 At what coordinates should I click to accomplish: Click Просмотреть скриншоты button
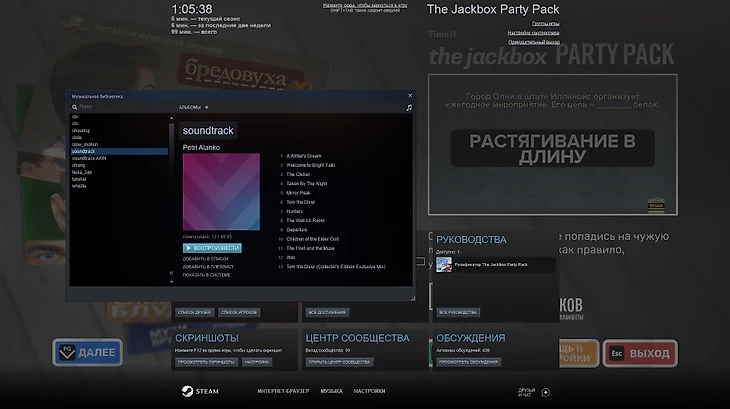tap(206, 362)
